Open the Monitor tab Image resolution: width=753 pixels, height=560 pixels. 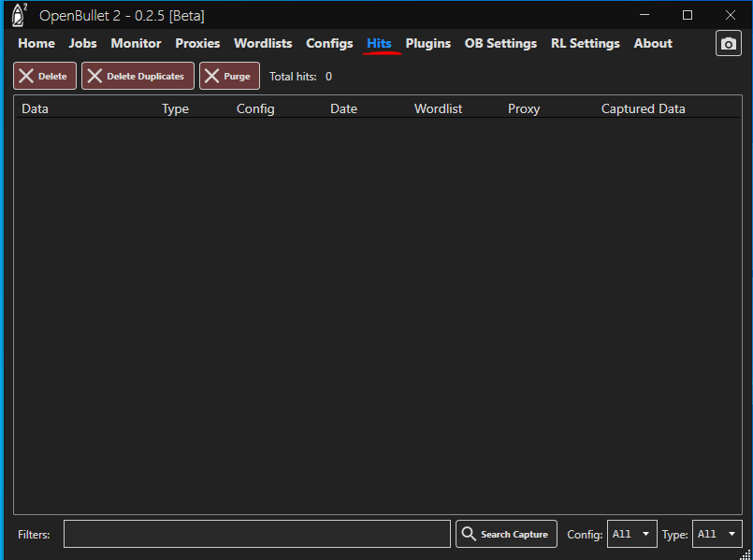pyautogui.click(x=136, y=43)
